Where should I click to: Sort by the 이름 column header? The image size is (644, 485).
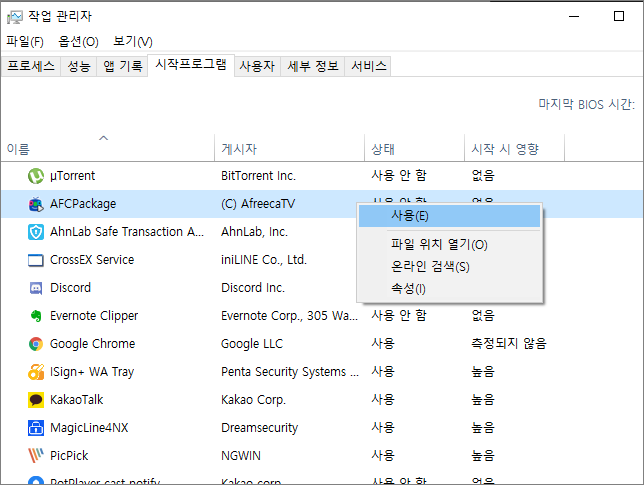(x=108, y=149)
